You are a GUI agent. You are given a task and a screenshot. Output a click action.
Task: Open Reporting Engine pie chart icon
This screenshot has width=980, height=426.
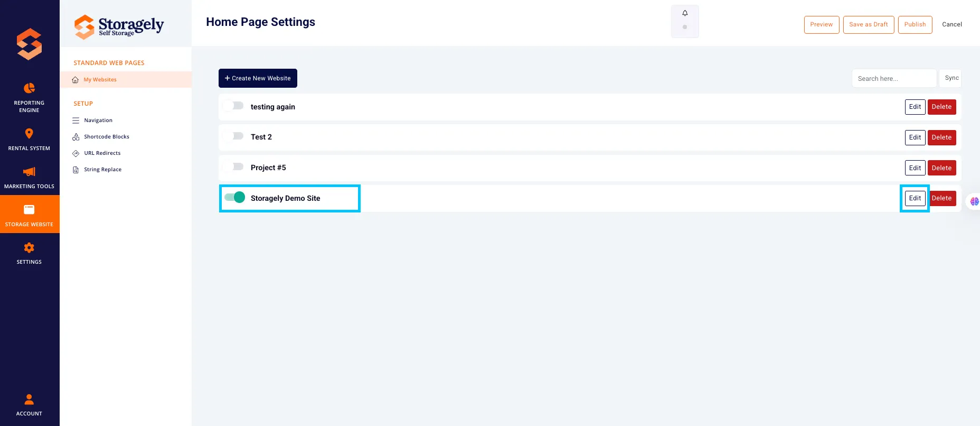[x=29, y=88]
